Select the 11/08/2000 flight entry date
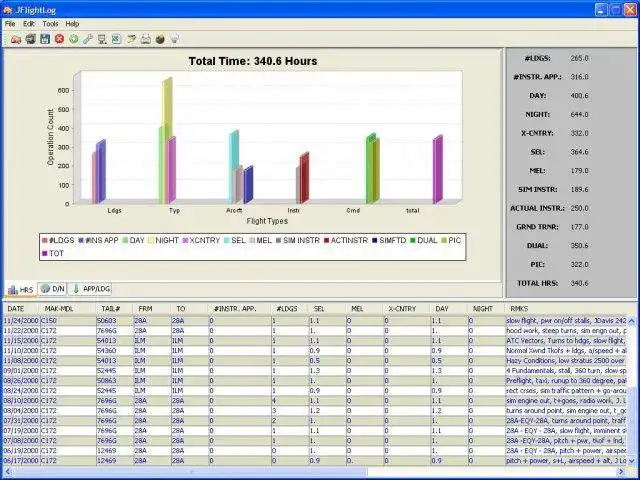Viewport: 640px width, 480px height. (21, 361)
